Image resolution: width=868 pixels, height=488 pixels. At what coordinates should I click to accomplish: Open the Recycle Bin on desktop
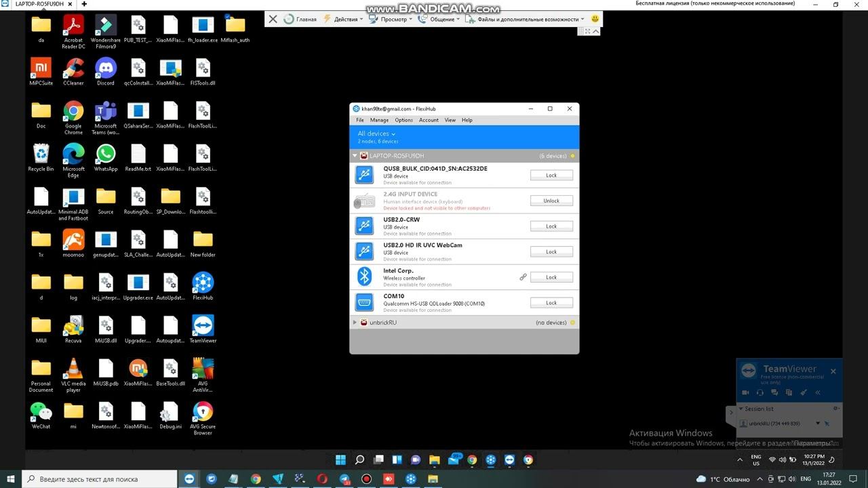(x=41, y=157)
